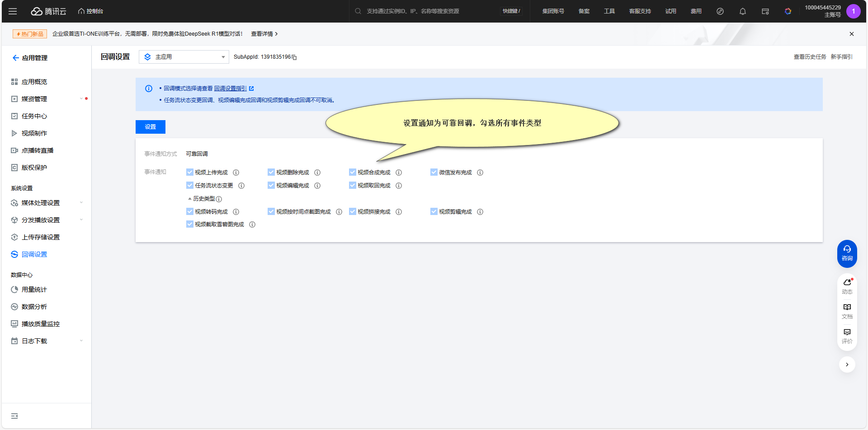Toggle the 视频转码完成 checkbox
Viewport: 868px width, 430px height.
coord(190,212)
